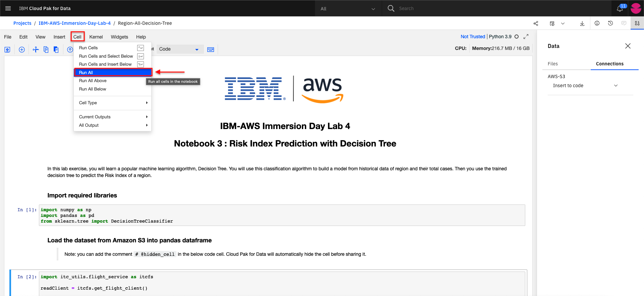Open the notifications bell icon
Viewport: 644px width, 296px height.
(x=620, y=8)
